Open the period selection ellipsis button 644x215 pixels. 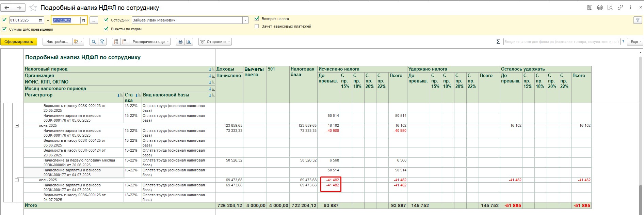coord(94,20)
